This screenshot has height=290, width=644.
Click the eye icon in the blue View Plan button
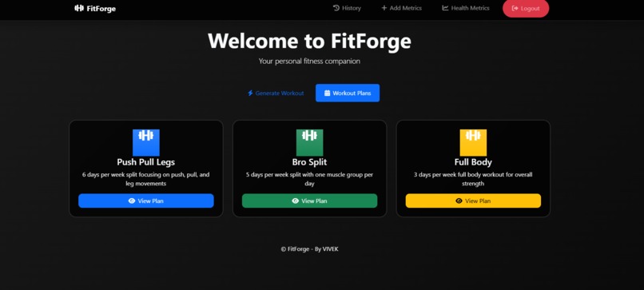pyautogui.click(x=132, y=201)
